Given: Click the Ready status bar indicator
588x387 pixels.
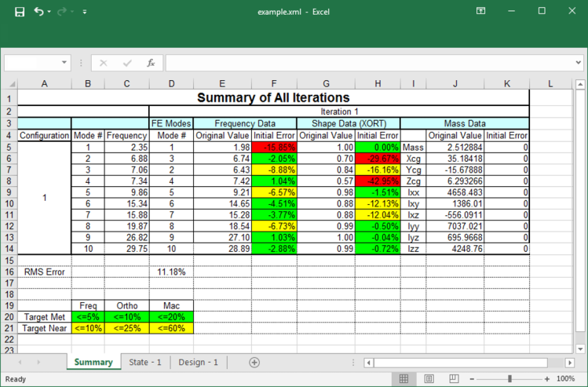Looking at the screenshot, I should click(x=16, y=378).
